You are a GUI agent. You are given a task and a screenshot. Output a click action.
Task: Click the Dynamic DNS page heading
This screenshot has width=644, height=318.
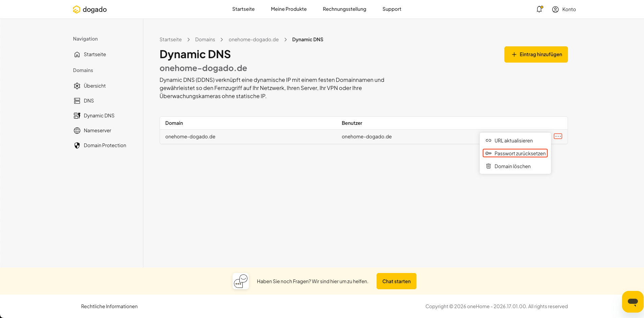(x=195, y=54)
